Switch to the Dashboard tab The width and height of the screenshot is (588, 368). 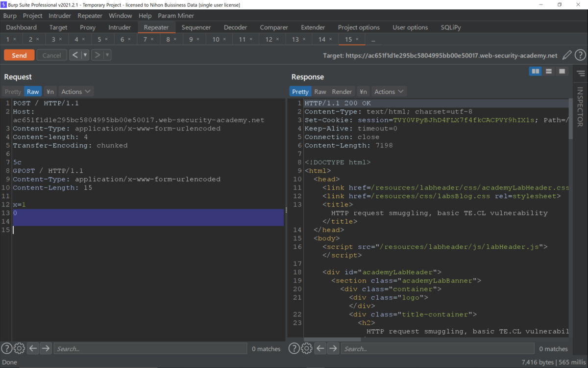click(x=22, y=27)
